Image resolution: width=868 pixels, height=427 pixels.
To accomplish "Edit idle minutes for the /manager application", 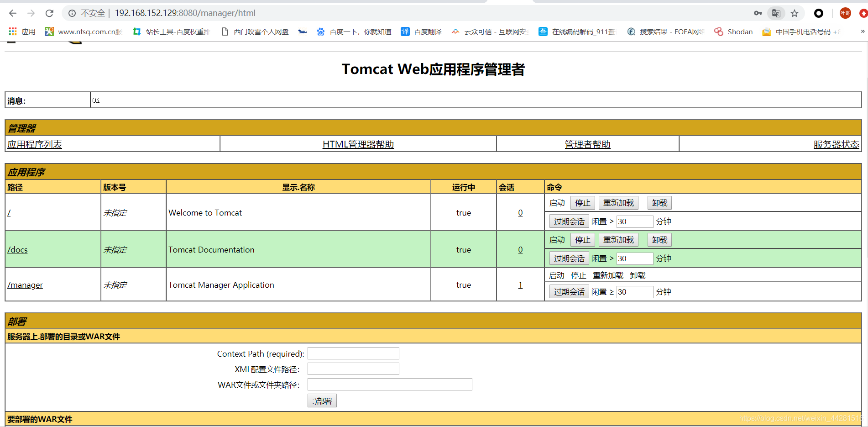I will pos(635,292).
